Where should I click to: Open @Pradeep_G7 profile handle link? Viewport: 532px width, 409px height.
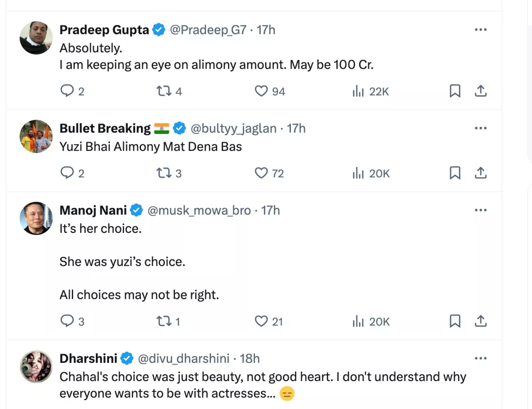tap(208, 30)
